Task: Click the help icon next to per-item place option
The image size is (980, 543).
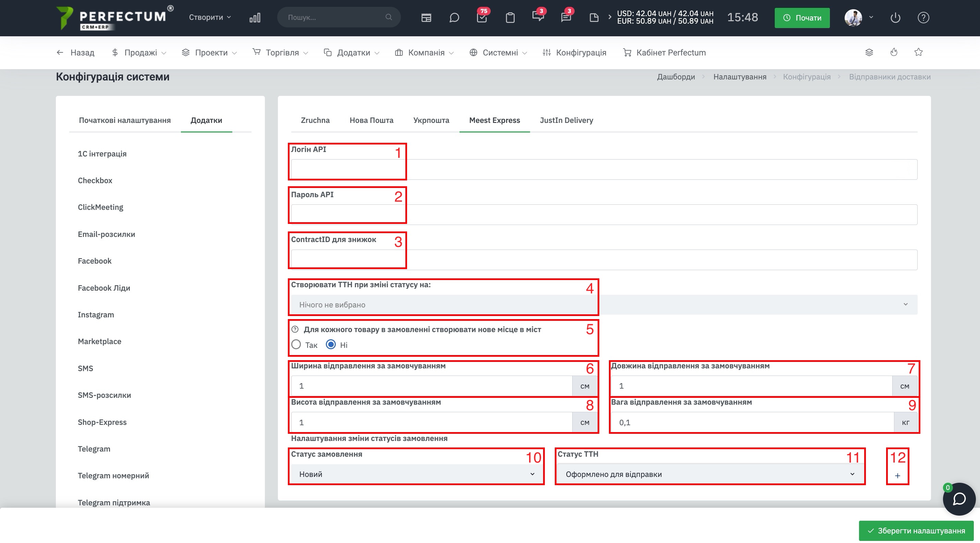Action: click(295, 329)
